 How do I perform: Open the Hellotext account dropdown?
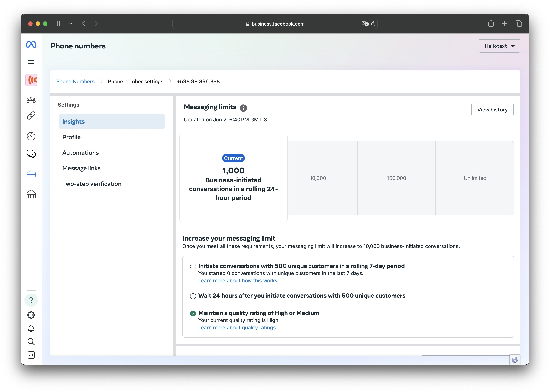pos(499,46)
